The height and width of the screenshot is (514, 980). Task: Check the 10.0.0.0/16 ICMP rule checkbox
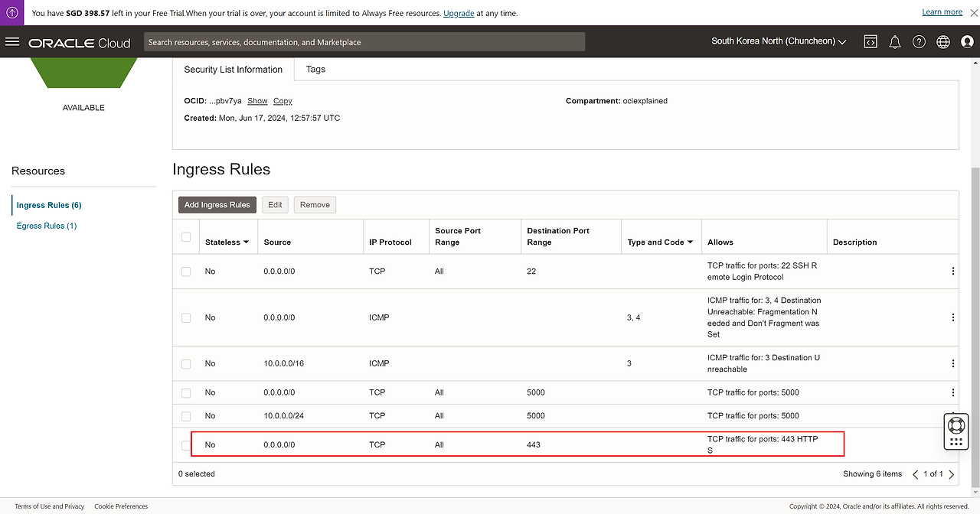tap(186, 363)
